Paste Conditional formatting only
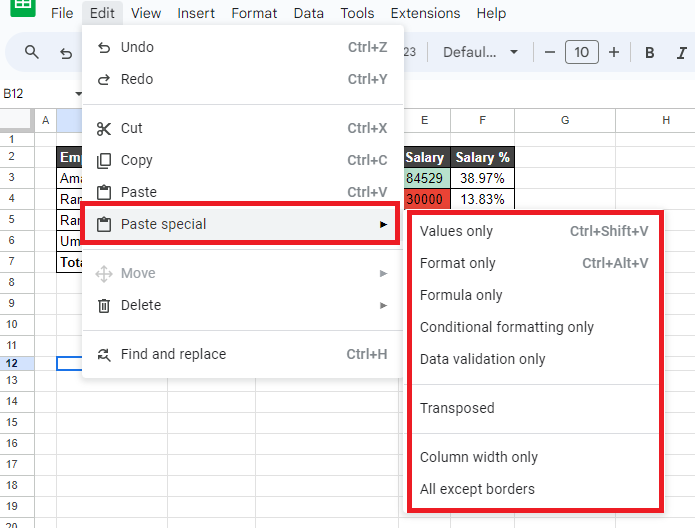This screenshot has width=695, height=528. (534, 327)
